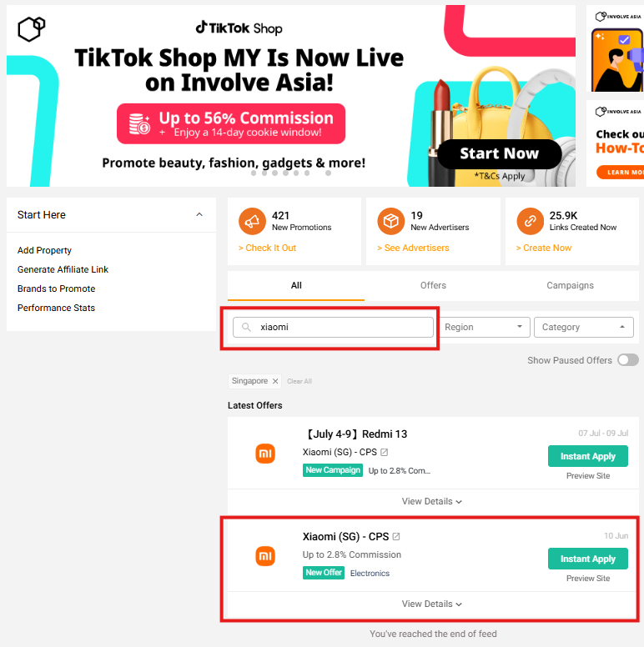Open external link icon beside Xiaomi (SG) - CPS title
Viewport: 644px width, 647px height.
[x=396, y=536]
